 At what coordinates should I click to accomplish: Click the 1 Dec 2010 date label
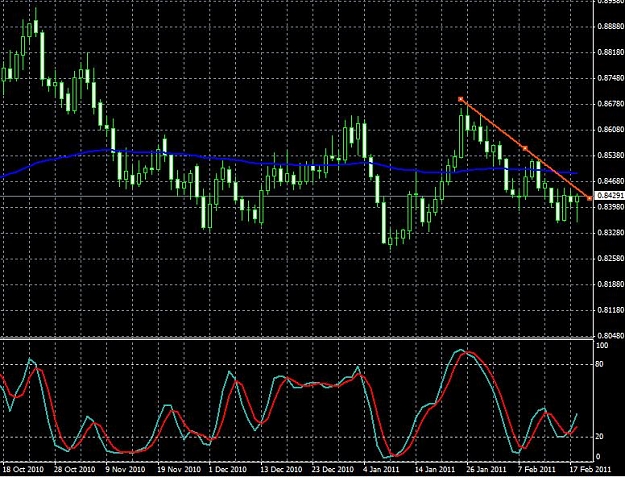click(228, 469)
